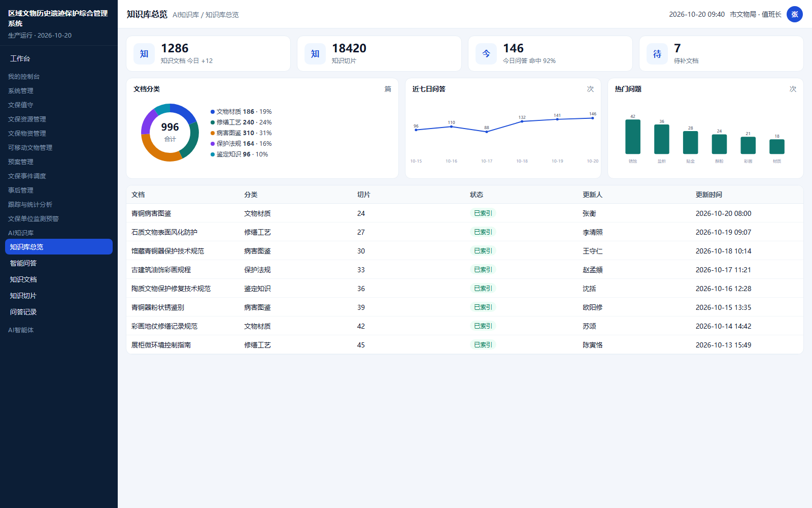Click AI知识库 breadcrumb link
The height and width of the screenshot is (508, 812).
186,15
